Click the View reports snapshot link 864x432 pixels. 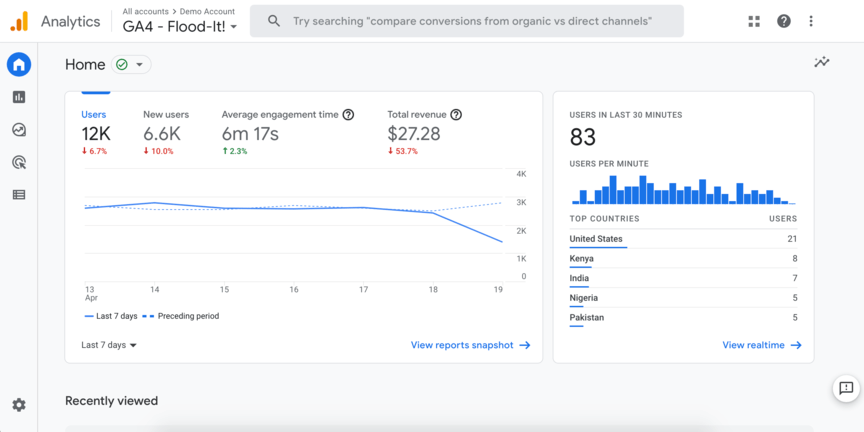pos(470,345)
